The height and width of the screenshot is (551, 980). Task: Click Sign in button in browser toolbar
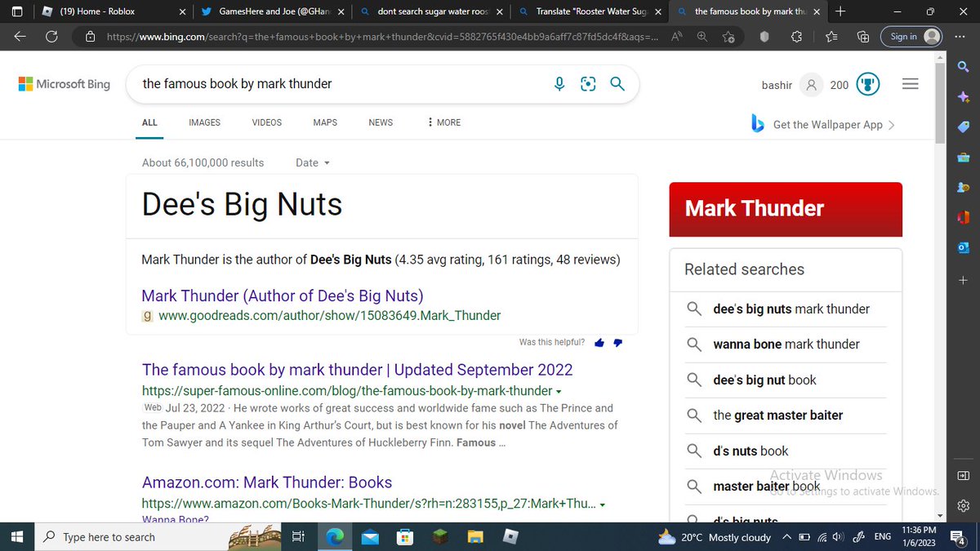pos(912,37)
